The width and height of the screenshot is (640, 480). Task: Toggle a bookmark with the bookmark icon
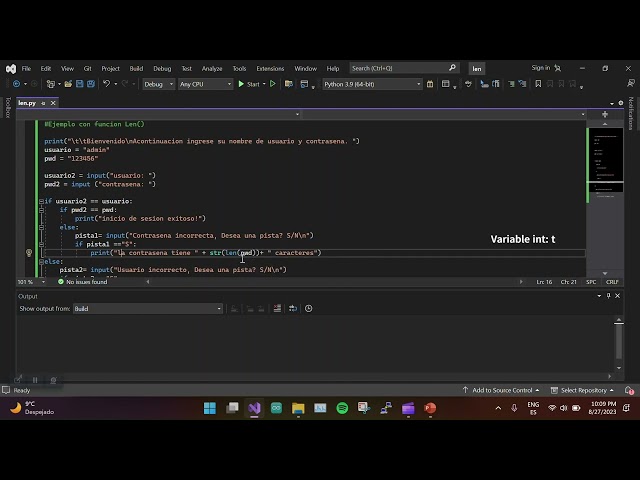click(x=538, y=84)
